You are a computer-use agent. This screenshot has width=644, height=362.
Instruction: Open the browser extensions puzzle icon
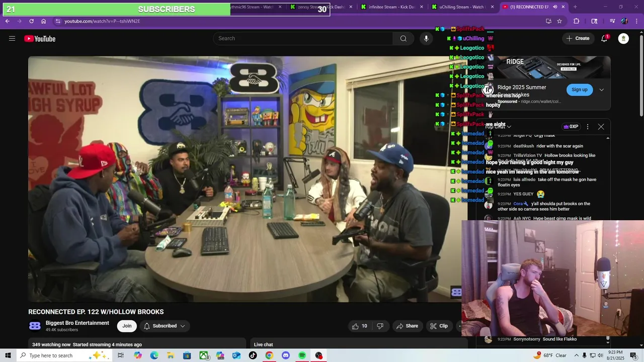(x=577, y=21)
